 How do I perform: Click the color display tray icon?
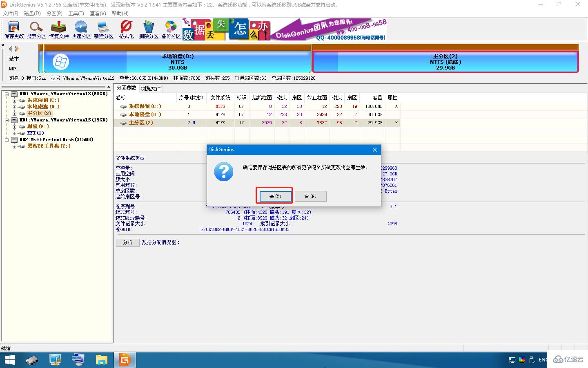tap(522, 360)
